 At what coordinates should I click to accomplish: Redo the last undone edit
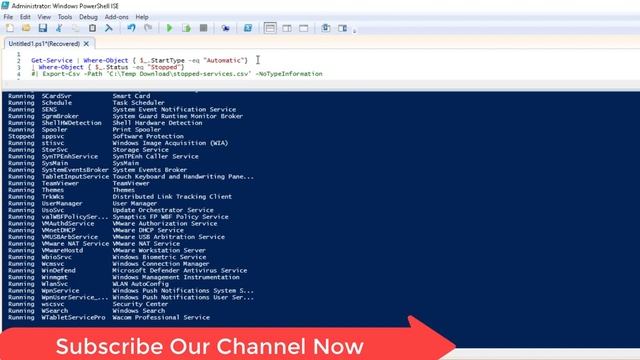(148, 28)
